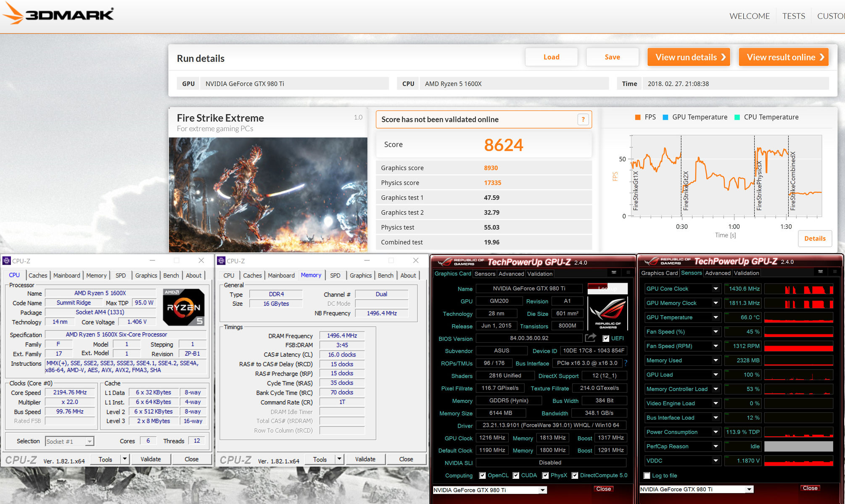This screenshot has width=845, height=504.
Task: Click CPU Temperature green legend square
Action: pyautogui.click(x=737, y=117)
